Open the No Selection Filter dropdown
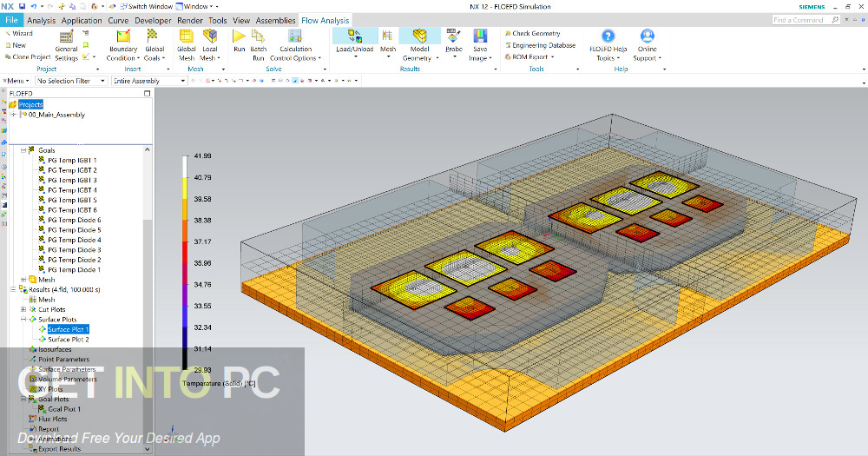This screenshot has width=868, height=456. (71, 81)
